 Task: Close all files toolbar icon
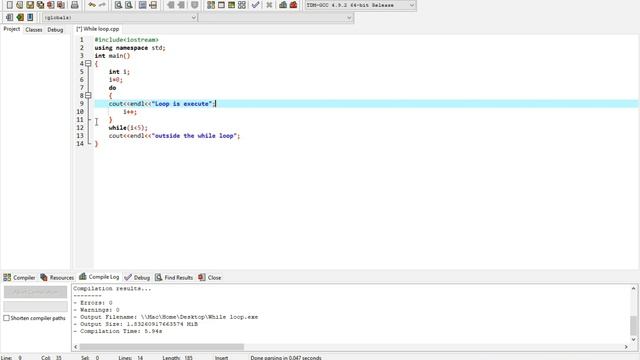60,5
